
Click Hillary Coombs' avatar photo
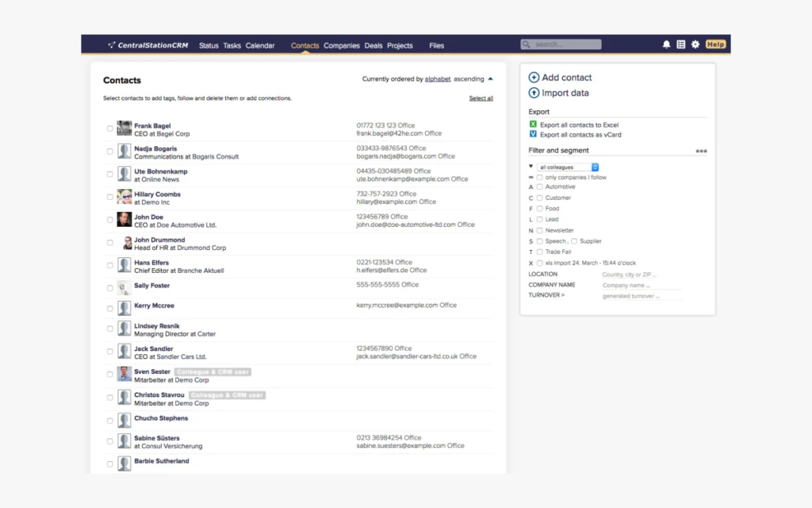click(124, 197)
